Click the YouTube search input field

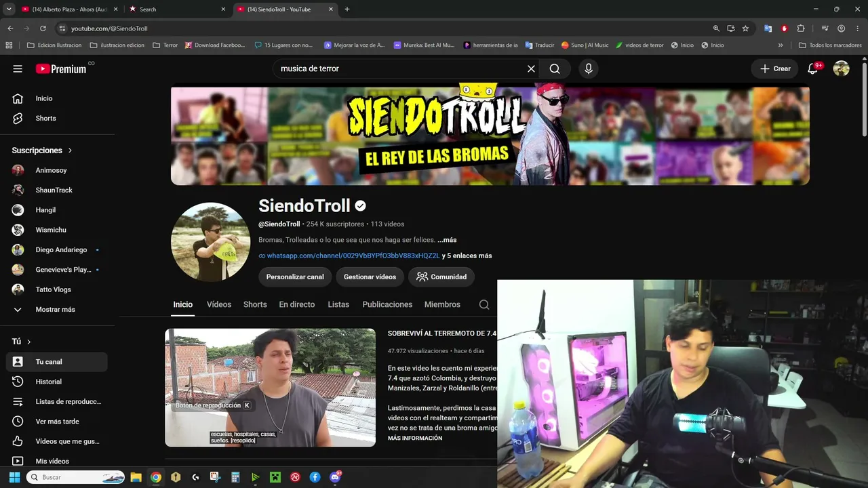400,68
